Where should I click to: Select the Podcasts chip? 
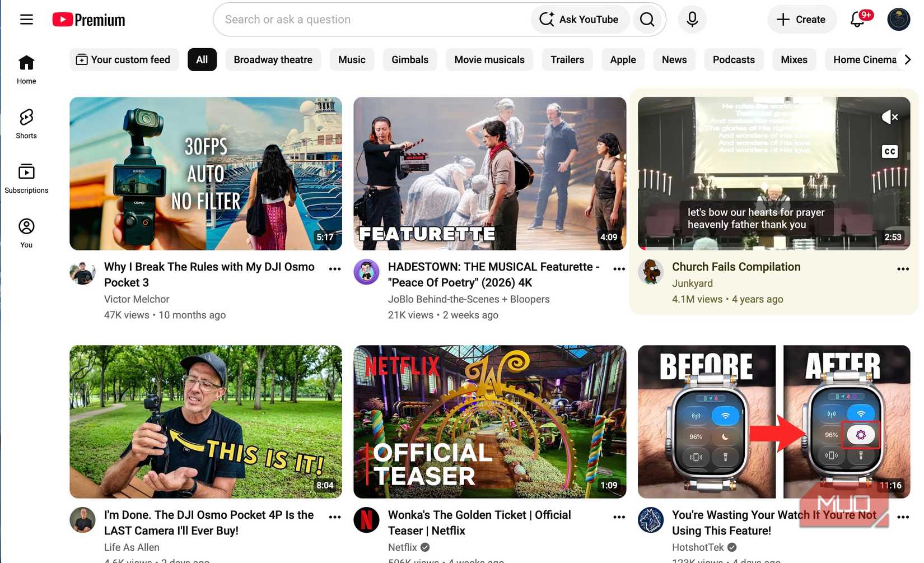pos(734,59)
